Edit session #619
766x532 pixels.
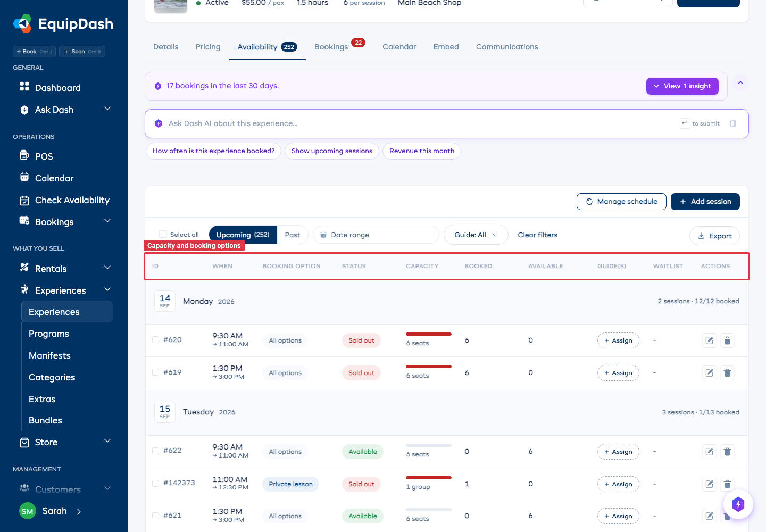pyautogui.click(x=710, y=373)
